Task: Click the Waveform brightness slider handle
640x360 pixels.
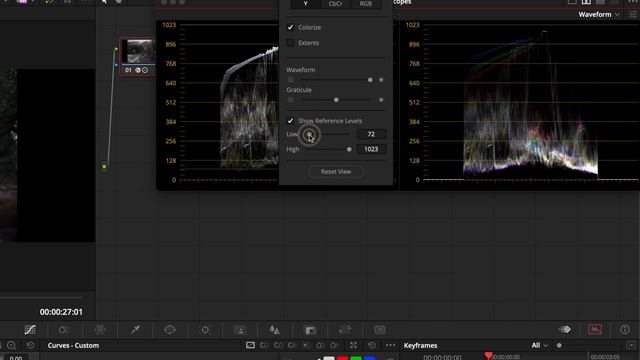Action: tap(370, 80)
